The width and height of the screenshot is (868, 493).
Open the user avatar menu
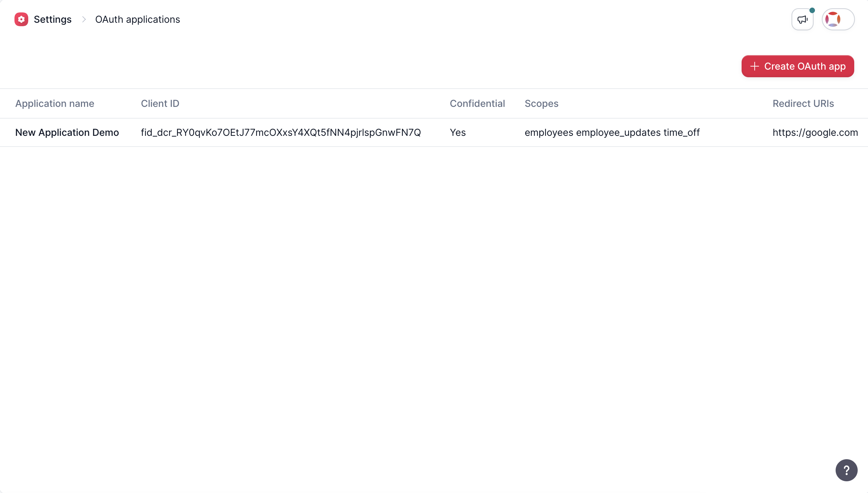[838, 19]
